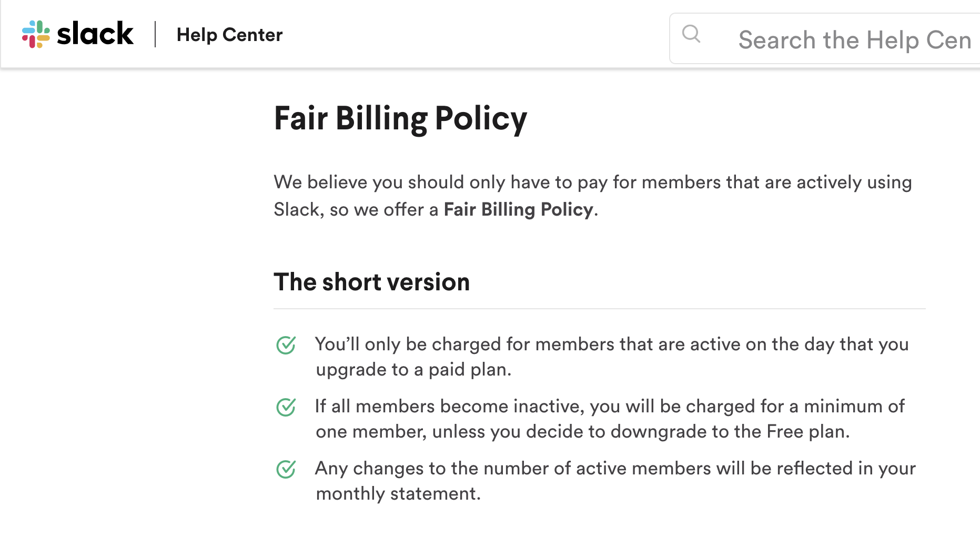Click the checkmark icon beside monthly statement bullet
Screen dimensions: 980x547
pyautogui.click(x=286, y=469)
